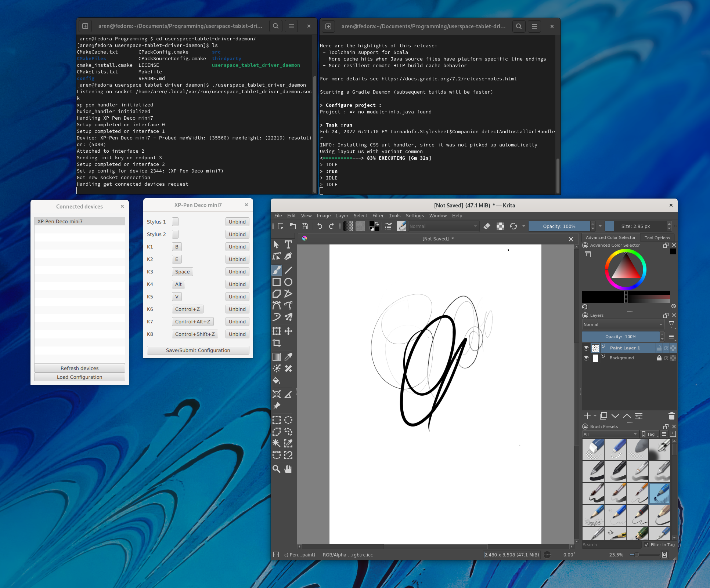The image size is (710, 588).
Task: Enable eraser mode in the toolbar
Action: pyautogui.click(x=487, y=226)
